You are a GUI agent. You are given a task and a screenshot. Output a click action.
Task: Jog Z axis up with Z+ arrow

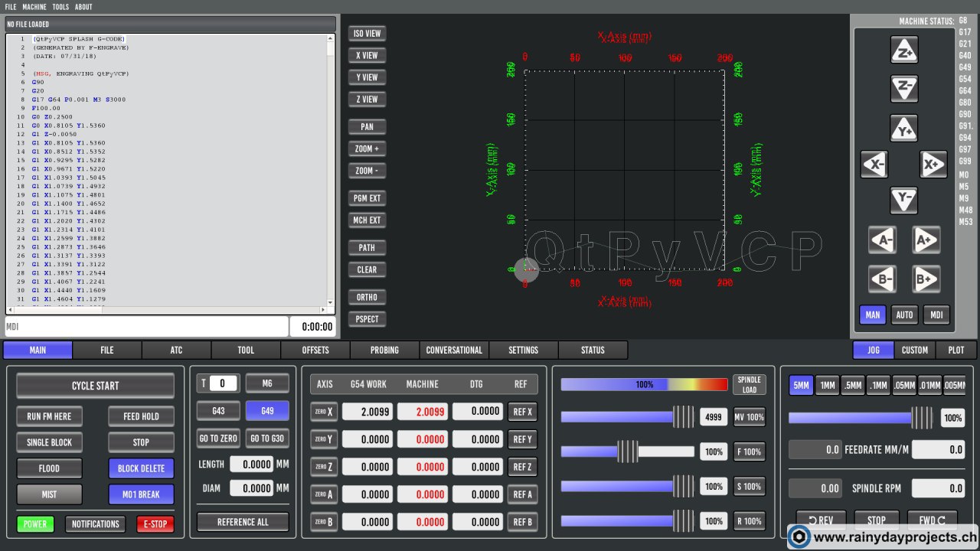click(904, 51)
